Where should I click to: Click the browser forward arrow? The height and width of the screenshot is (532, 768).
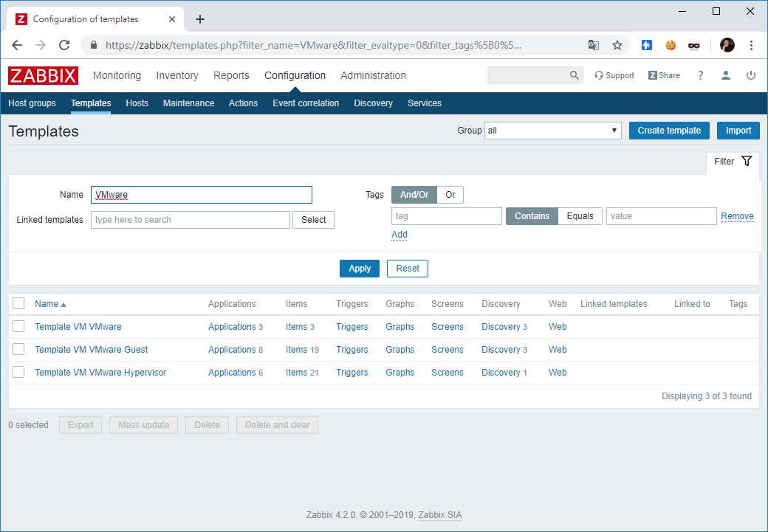point(41,46)
